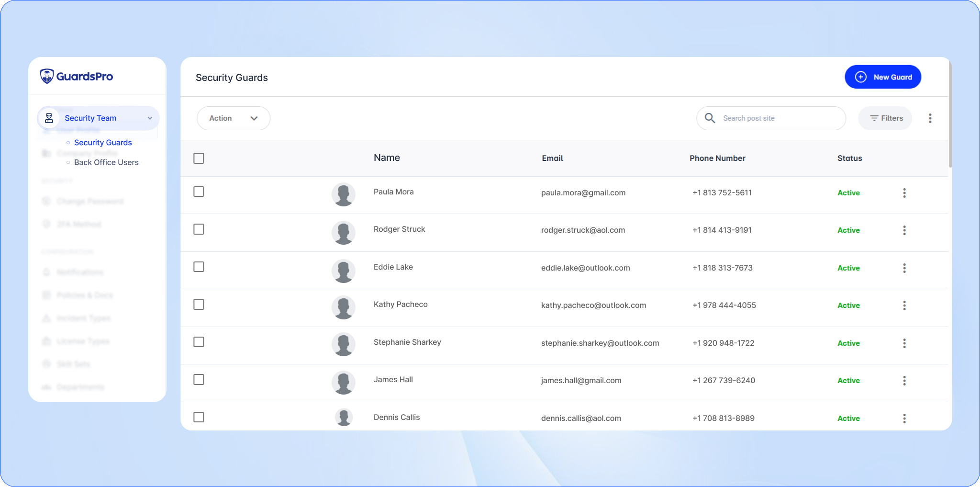
Task: Click the vertical scrollbar of the table
Action: tap(950, 115)
